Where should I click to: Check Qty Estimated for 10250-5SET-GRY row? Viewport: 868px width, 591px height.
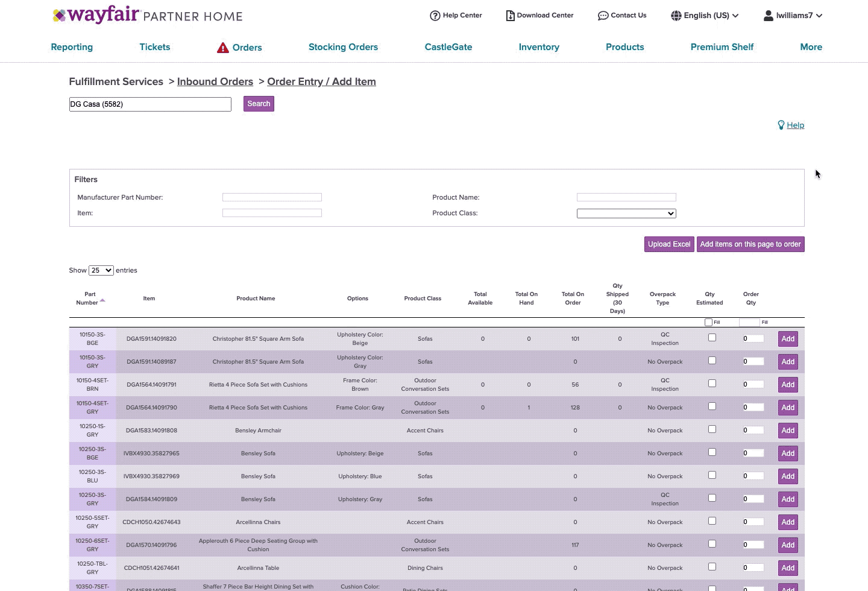tap(712, 521)
